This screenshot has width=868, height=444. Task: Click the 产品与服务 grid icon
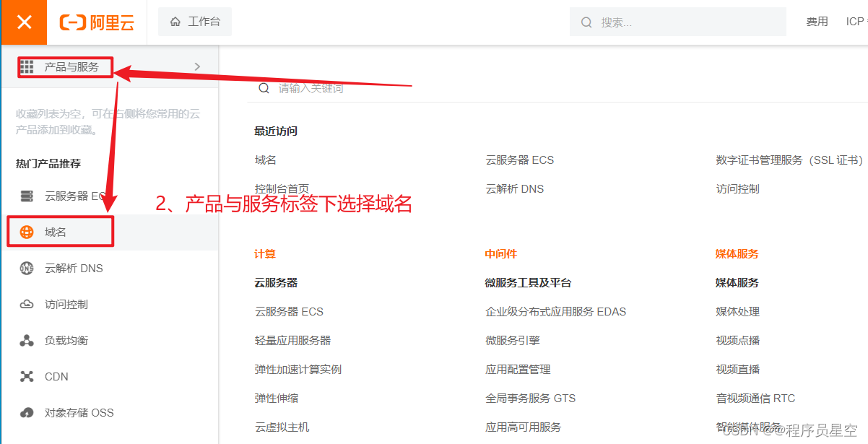coord(27,66)
